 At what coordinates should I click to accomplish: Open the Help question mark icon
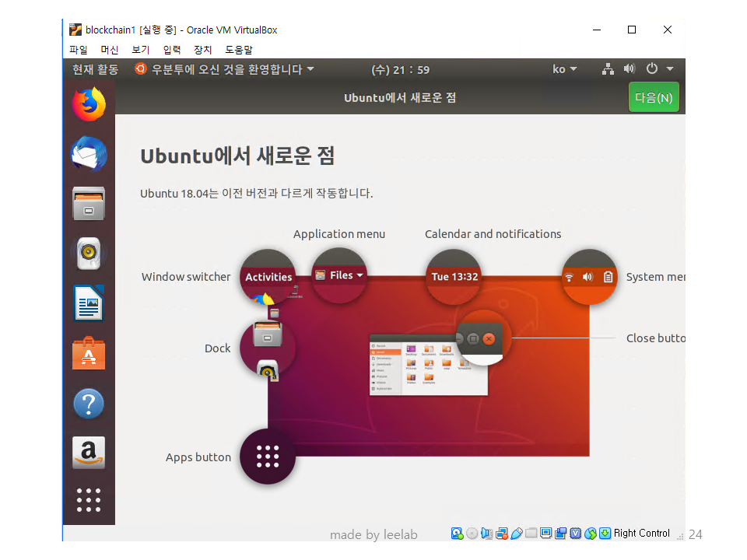click(89, 404)
